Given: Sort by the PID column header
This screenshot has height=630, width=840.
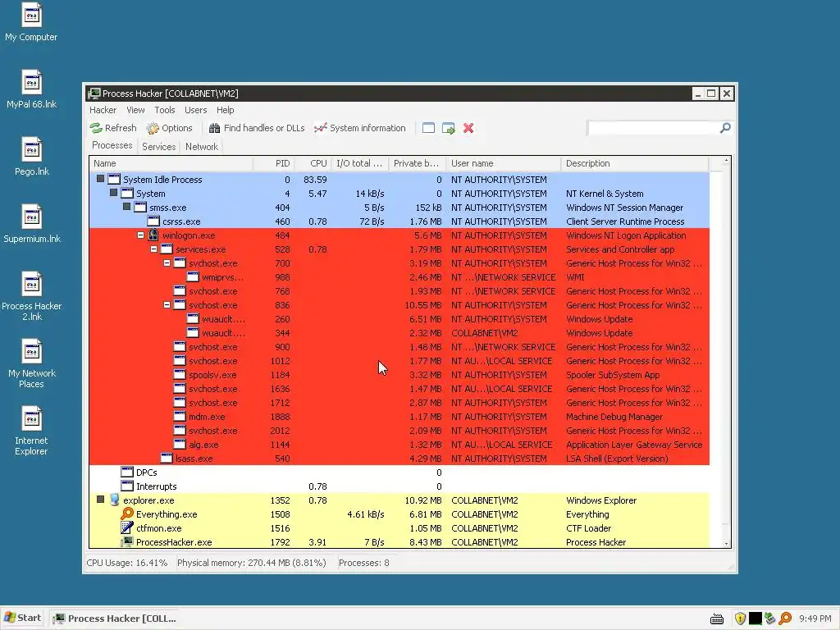Looking at the screenshot, I should 273,163.
